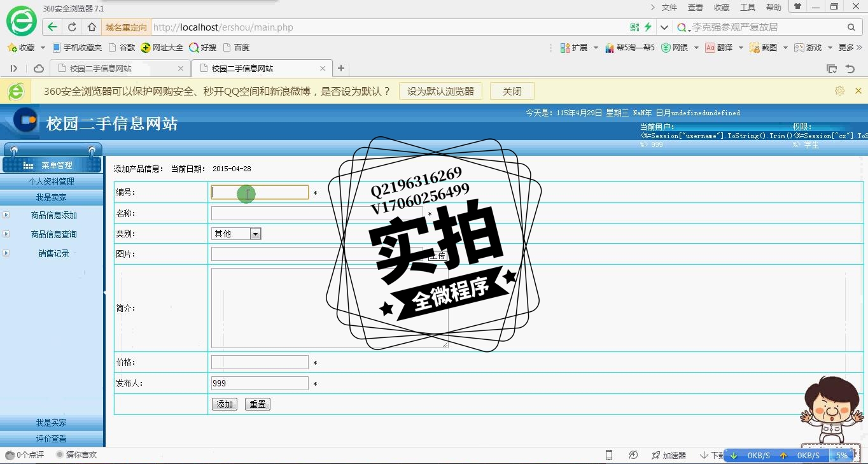This screenshot has width=868, height=464.
Task: Open 商品信息添加 sidebar item
Action: 54,215
